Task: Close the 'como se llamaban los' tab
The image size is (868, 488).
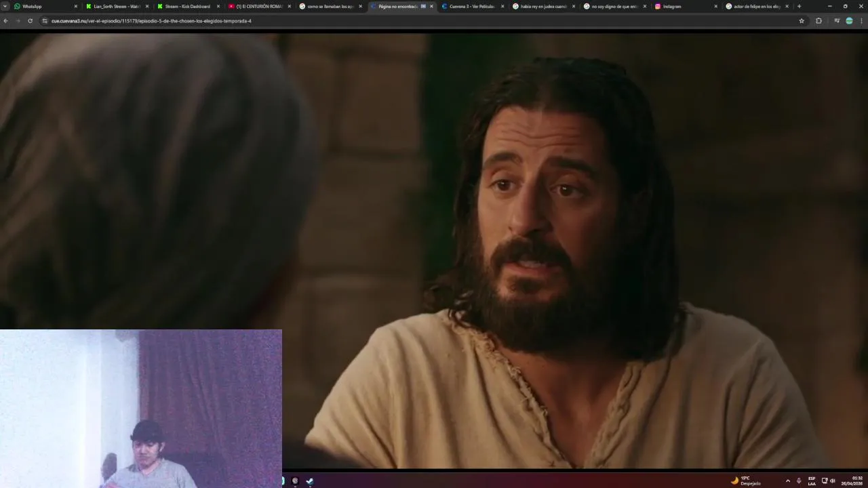Action: pos(361,6)
